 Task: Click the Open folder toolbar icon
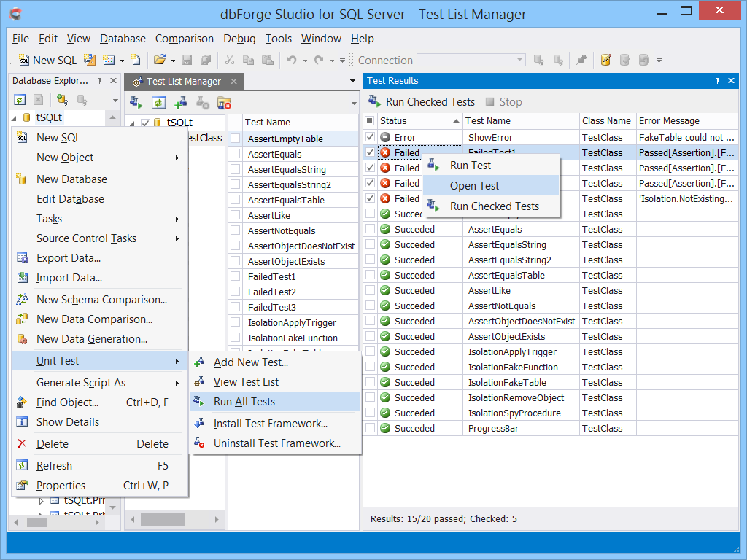[160, 60]
